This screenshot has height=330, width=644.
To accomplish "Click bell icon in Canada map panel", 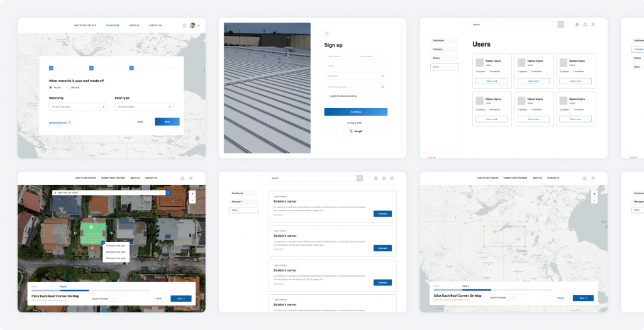I will coord(585,178).
